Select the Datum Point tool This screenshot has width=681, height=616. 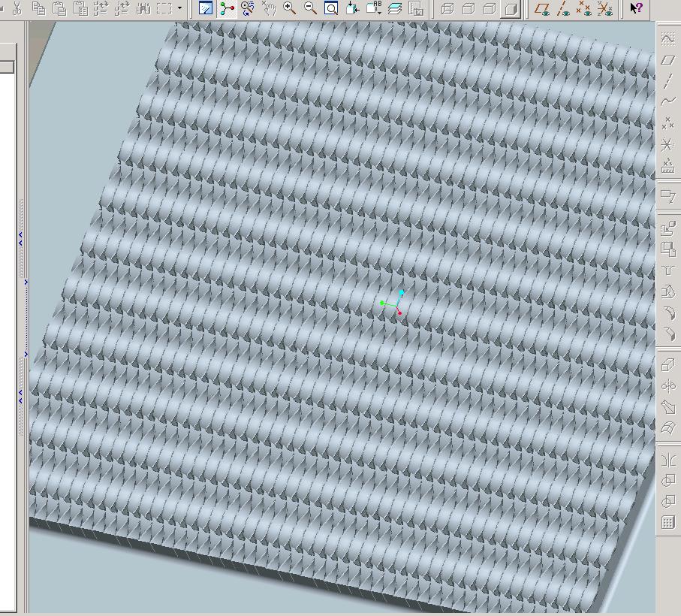[668, 123]
